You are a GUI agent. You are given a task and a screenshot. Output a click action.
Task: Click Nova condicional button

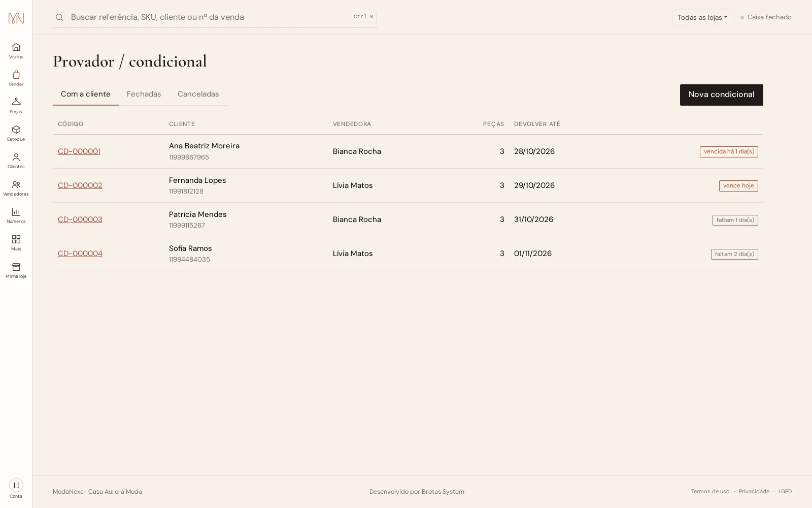[x=721, y=95]
